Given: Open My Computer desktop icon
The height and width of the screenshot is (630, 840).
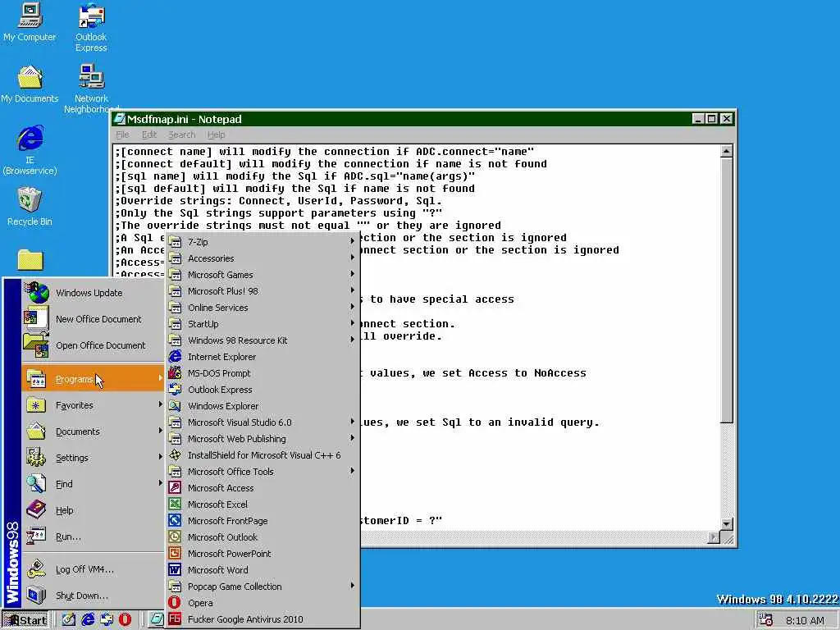Looking at the screenshot, I should [x=30, y=23].
